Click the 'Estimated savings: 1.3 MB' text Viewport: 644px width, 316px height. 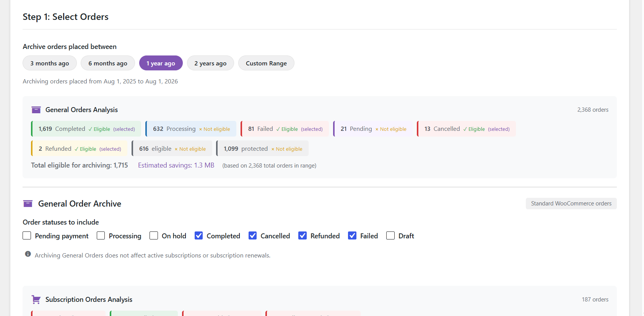176,165
